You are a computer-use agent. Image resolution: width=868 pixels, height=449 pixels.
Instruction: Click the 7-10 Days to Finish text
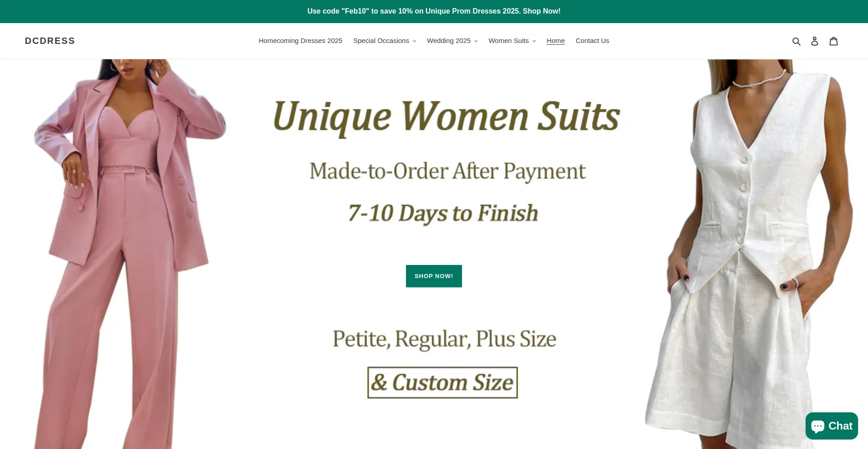point(443,213)
